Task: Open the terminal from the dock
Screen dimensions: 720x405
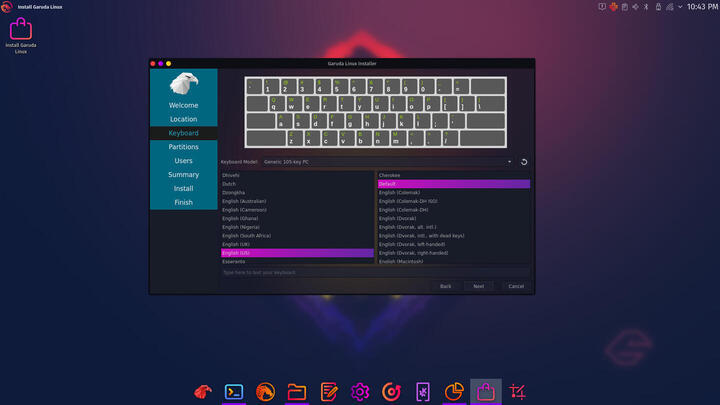Action: [x=234, y=392]
